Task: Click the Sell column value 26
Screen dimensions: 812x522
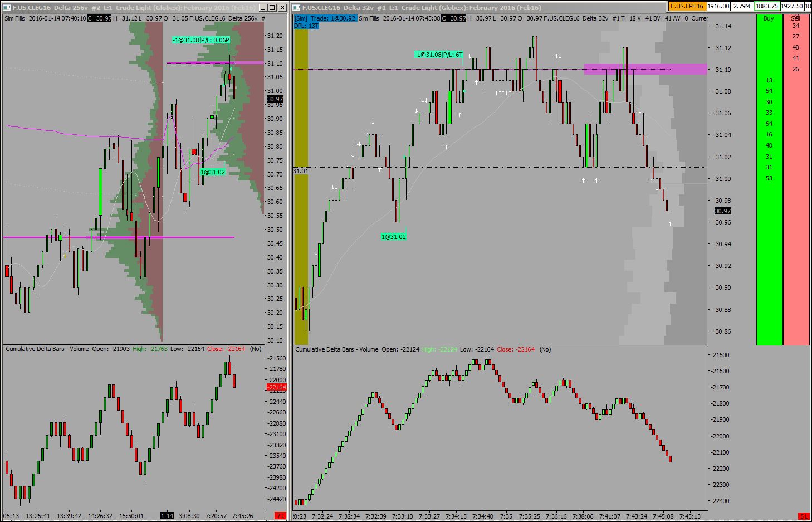Action: [796, 69]
